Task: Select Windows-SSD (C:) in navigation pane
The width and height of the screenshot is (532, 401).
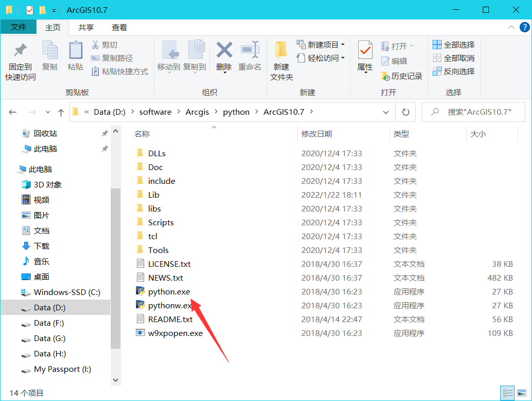Action: pos(67,292)
